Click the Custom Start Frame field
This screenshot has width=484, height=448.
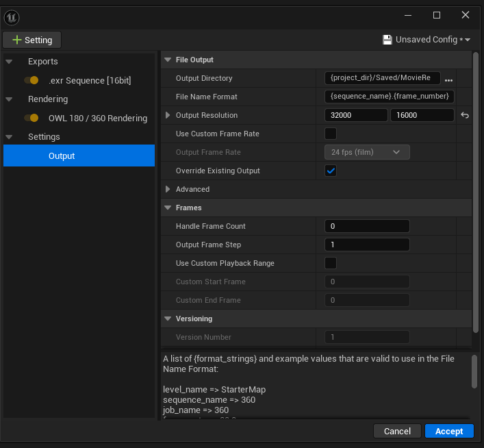(367, 282)
